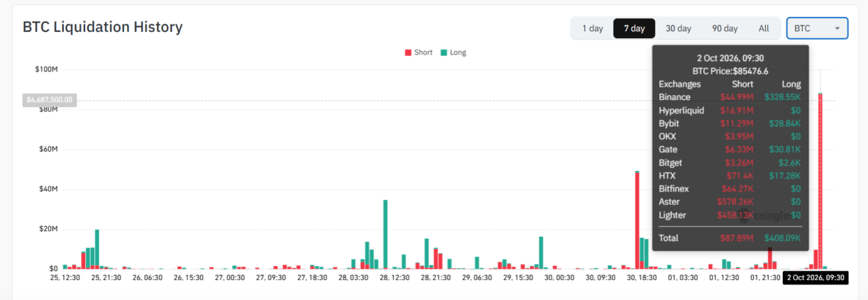Click the green Long legend swatch
The image size is (868, 300).
coord(444,52)
